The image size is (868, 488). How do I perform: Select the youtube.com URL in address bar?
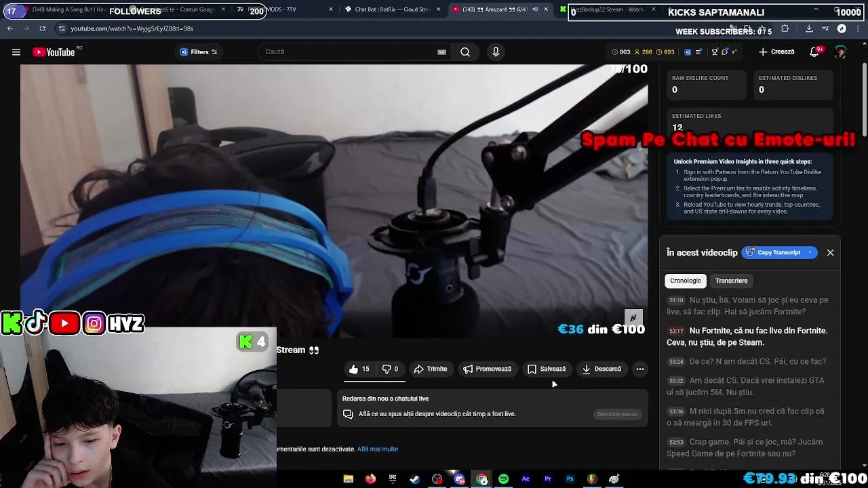(132, 28)
